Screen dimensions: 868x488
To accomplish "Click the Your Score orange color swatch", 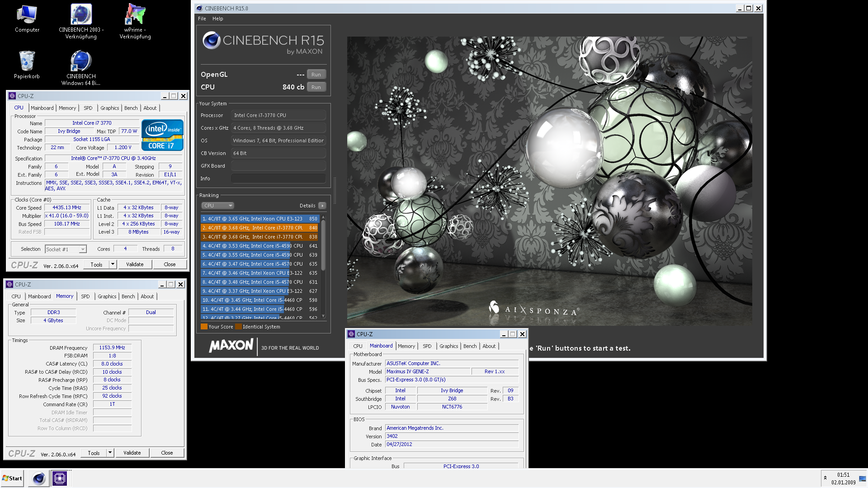I will coord(204,327).
